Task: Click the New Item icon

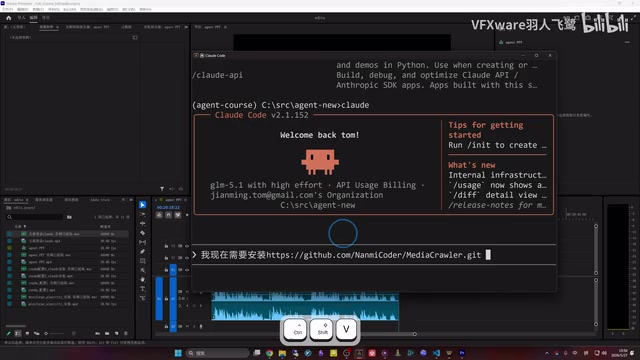Action: click(116, 333)
